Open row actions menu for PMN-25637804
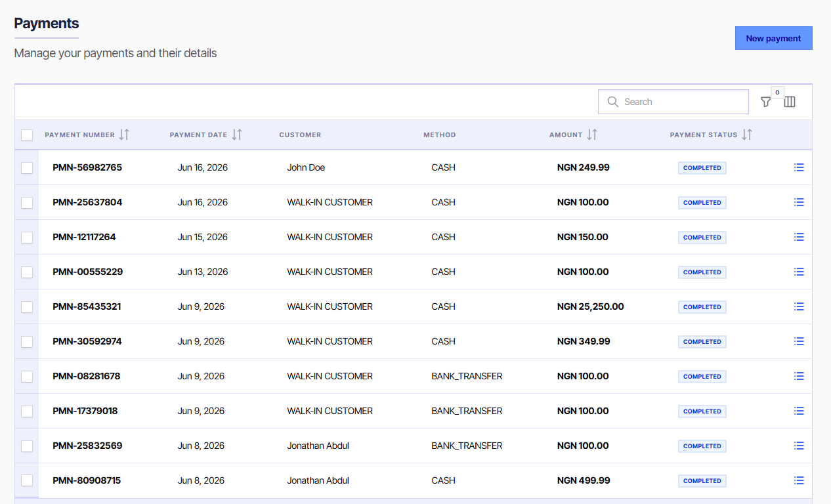 tap(799, 202)
